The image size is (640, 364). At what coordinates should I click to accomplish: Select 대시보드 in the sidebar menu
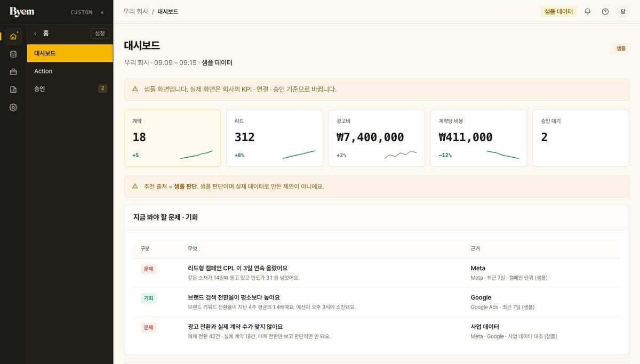click(x=70, y=53)
